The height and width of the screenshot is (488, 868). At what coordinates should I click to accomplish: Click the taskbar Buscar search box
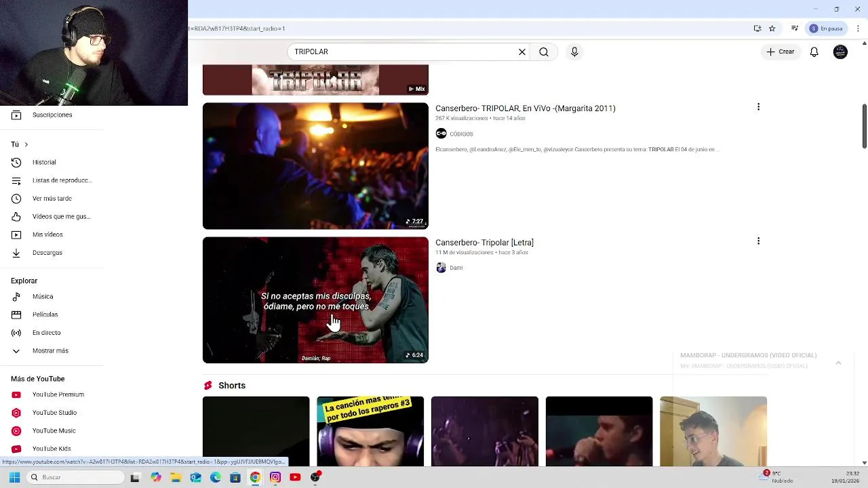(75, 477)
